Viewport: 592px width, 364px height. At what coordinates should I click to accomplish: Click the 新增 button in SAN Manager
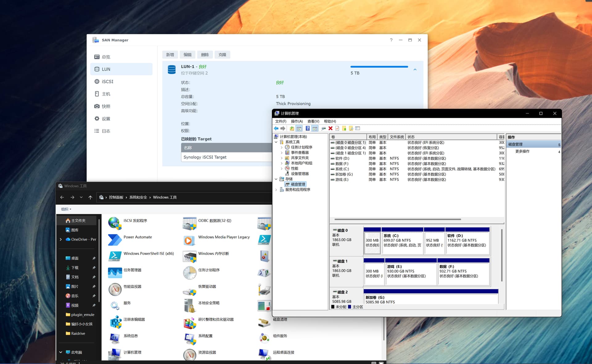[x=170, y=55]
